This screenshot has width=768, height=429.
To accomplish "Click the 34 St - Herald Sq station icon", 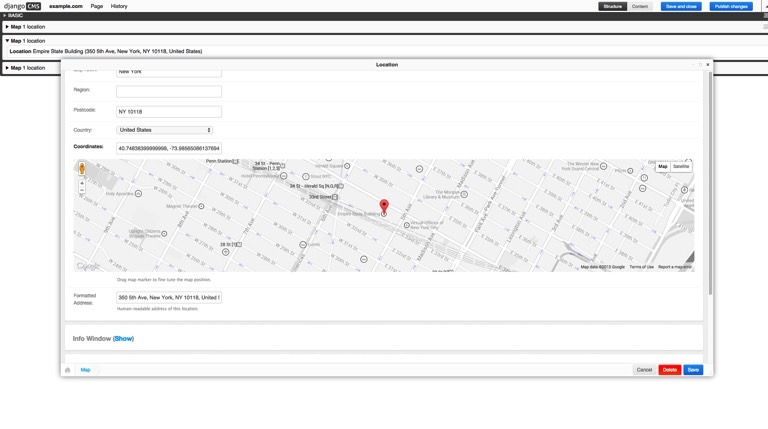I will (341, 186).
